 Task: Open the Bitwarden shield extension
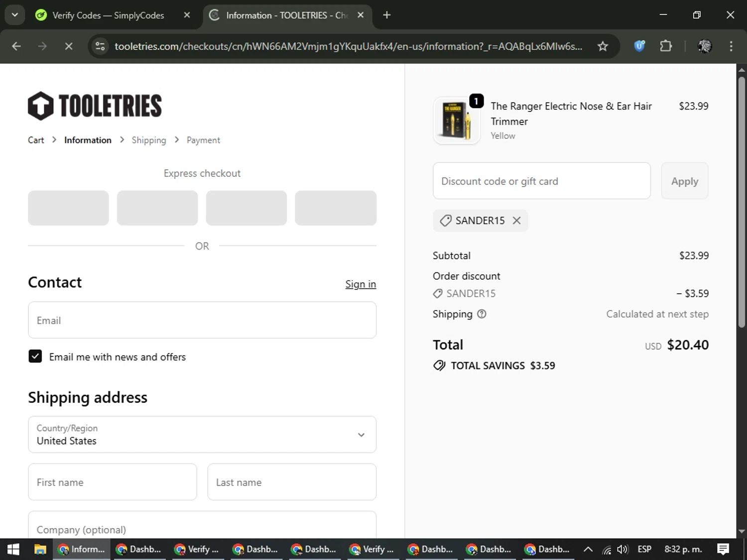point(639,46)
